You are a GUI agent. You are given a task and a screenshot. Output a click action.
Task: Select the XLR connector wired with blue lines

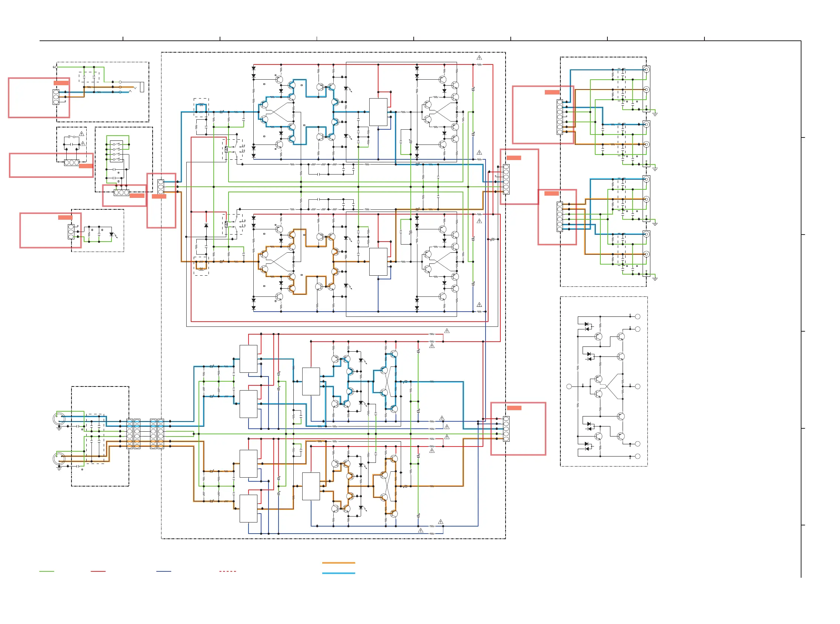pyautogui.click(x=59, y=418)
